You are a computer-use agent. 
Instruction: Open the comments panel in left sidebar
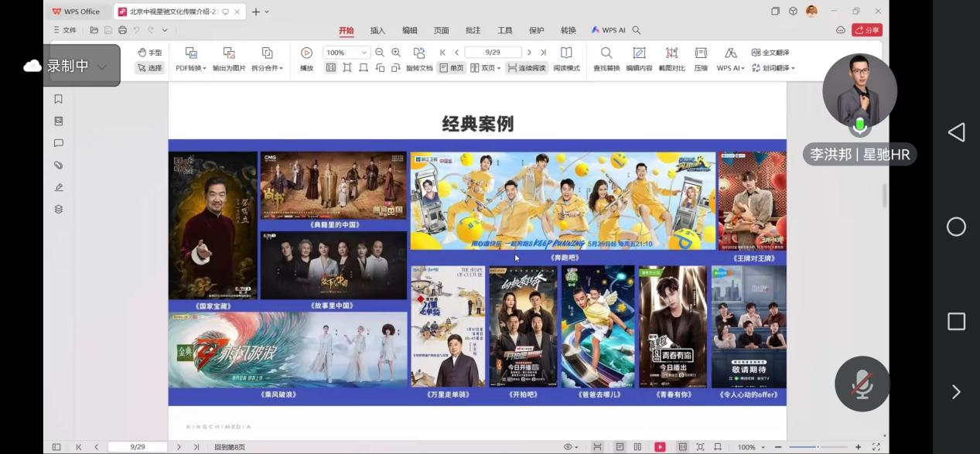[58, 143]
